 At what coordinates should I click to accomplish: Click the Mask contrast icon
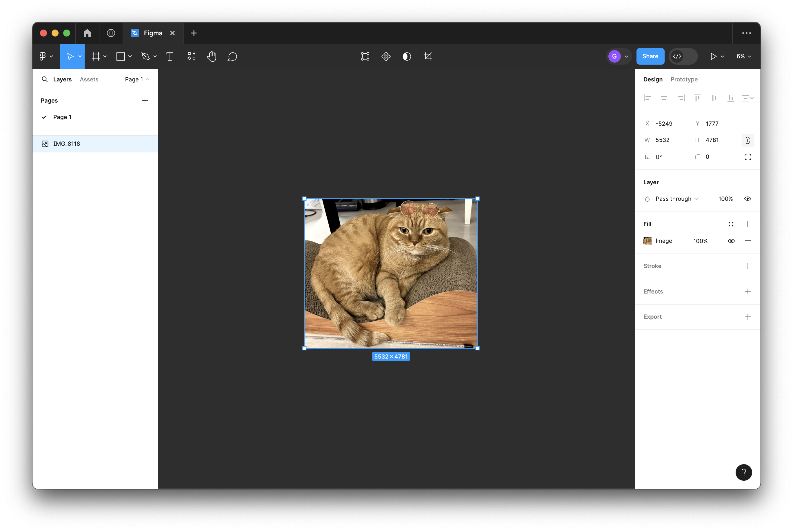pos(407,56)
